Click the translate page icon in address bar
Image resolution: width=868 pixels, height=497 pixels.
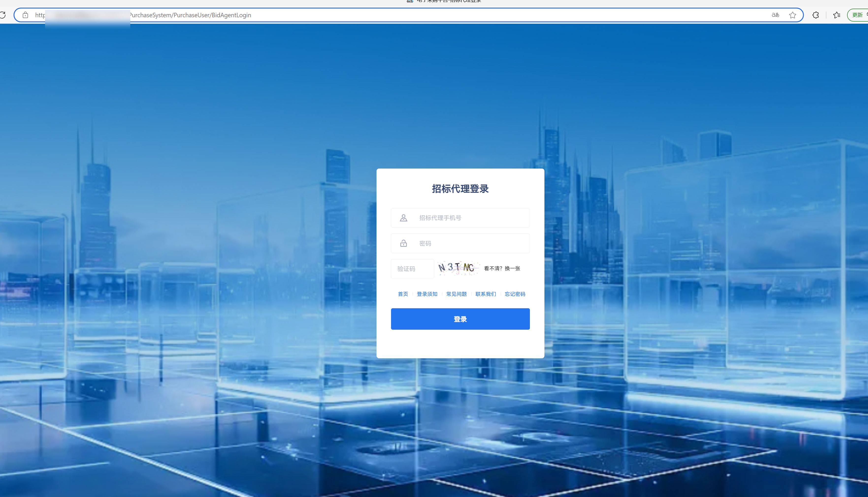pos(775,15)
